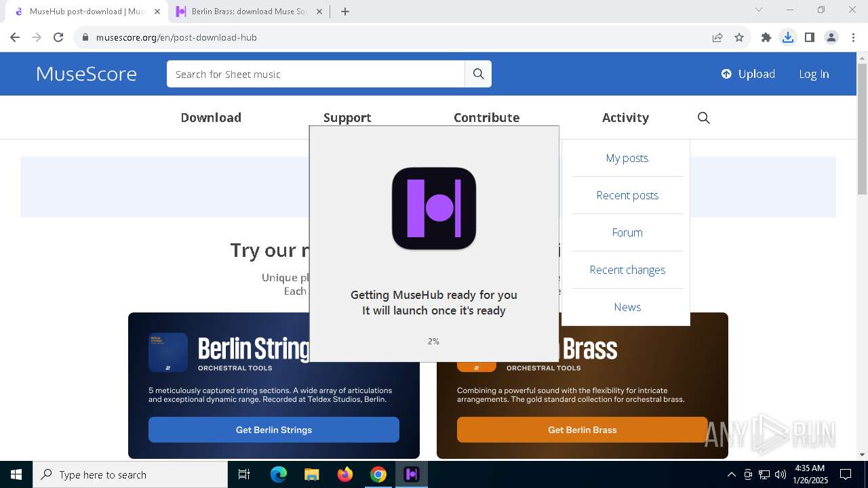This screenshot has height=488, width=868.
Task: Click the Getting MuseHub ready for you text
Action: click(x=434, y=295)
